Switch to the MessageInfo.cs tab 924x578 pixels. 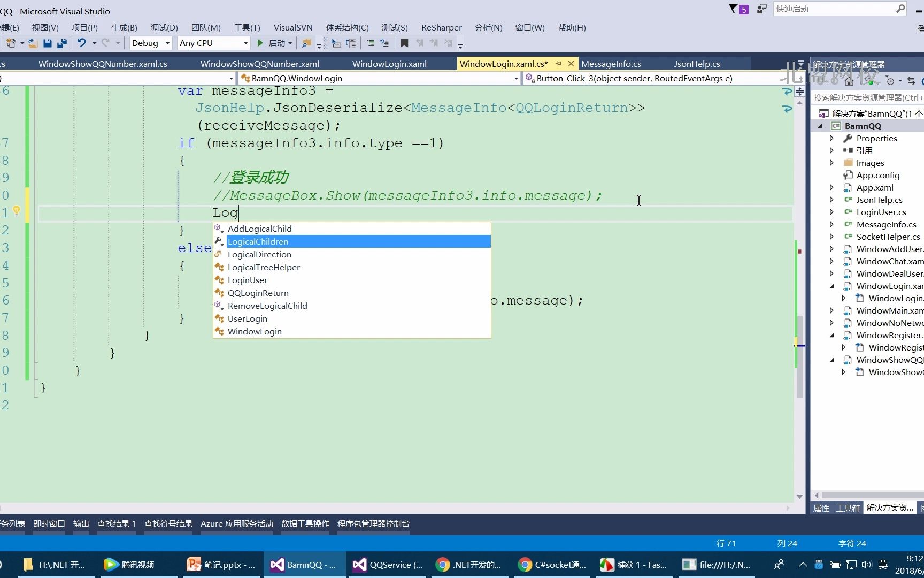click(x=611, y=64)
